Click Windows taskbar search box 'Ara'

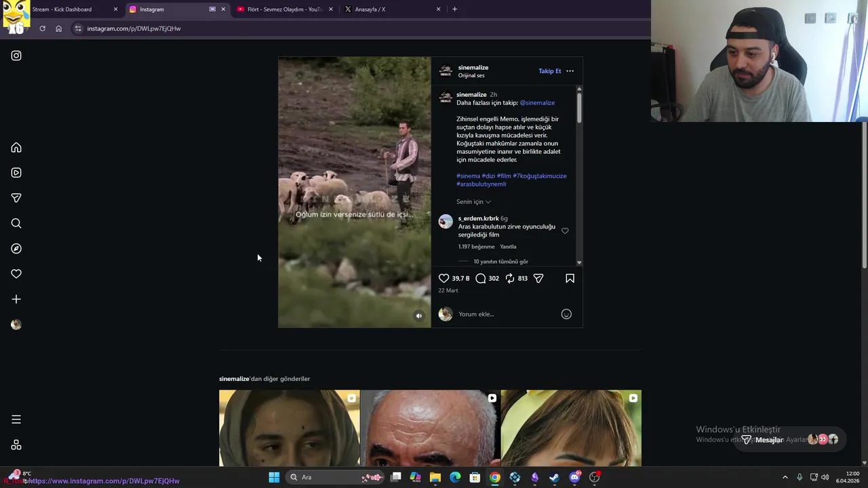coord(334,477)
